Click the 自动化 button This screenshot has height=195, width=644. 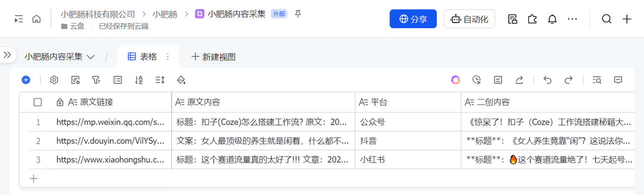tap(469, 19)
